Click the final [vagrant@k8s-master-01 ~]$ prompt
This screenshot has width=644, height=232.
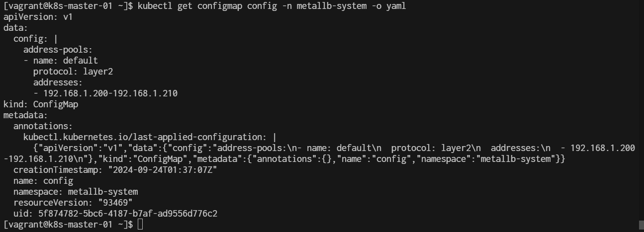(68, 225)
